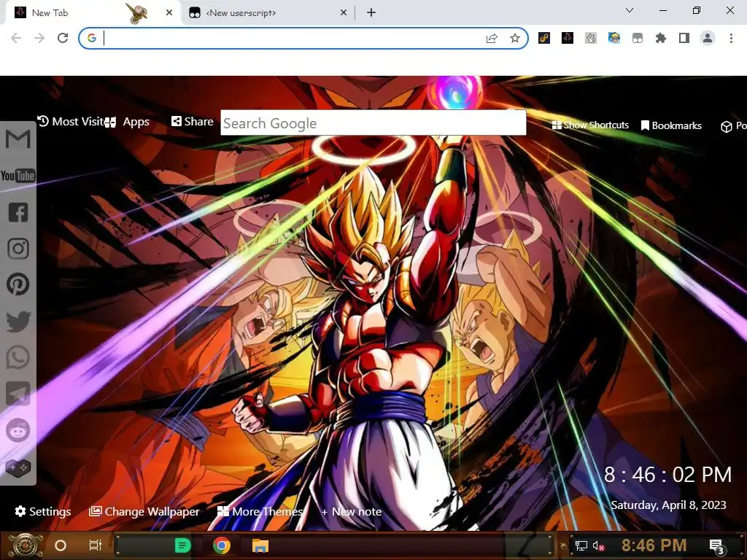Open Gmail from the sidebar

click(x=18, y=139)
